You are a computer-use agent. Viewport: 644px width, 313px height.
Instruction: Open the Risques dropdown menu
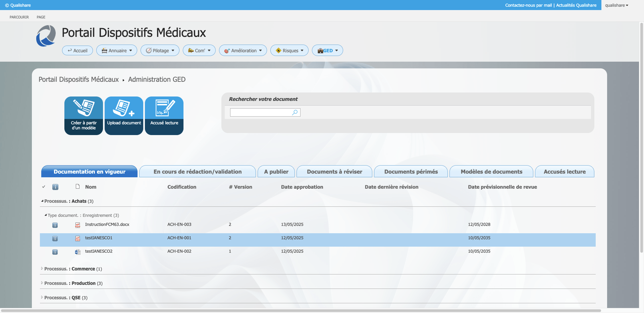[289, 50]
